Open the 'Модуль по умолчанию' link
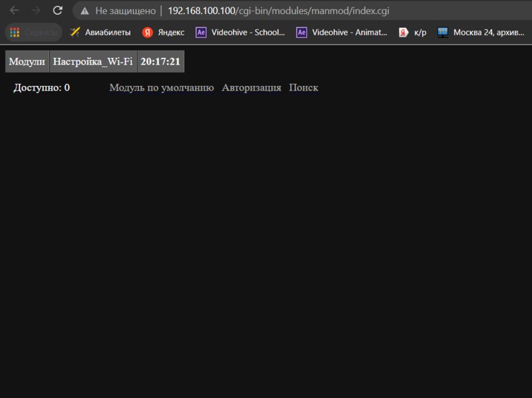 pyautogui.click(x=161, y=88)
